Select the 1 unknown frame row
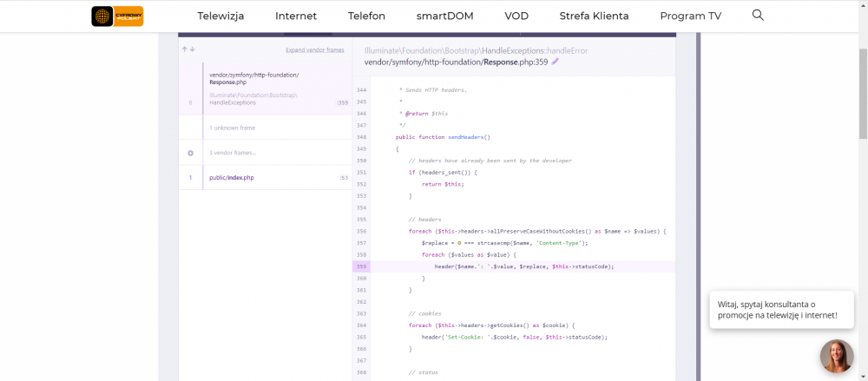The image size is (868, 381). (x=260, y=128)
